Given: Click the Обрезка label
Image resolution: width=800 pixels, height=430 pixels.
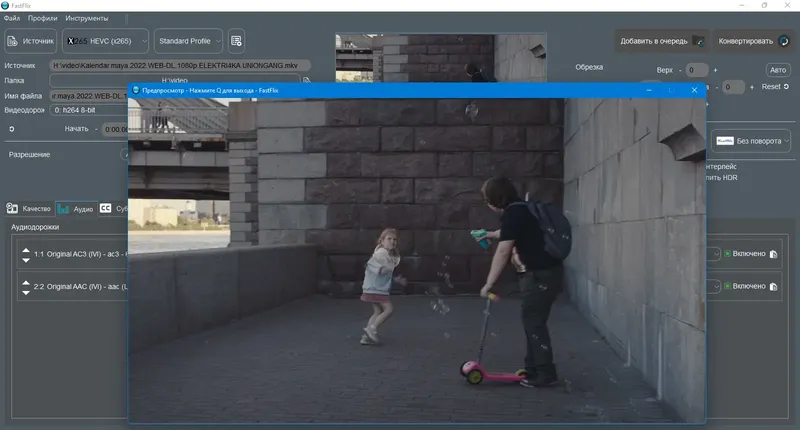Looking at the screenshot, I should (589, 67).
